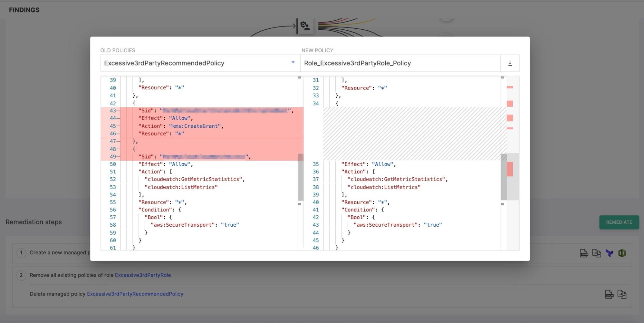
Task: Click the new policy pane vertical scrollbar thumb
Action: click(503, 177)
